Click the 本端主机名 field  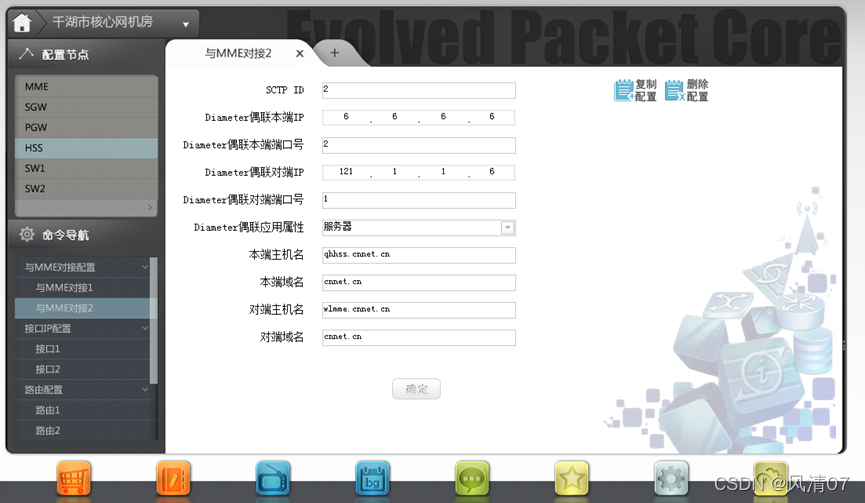pos(419,255)
